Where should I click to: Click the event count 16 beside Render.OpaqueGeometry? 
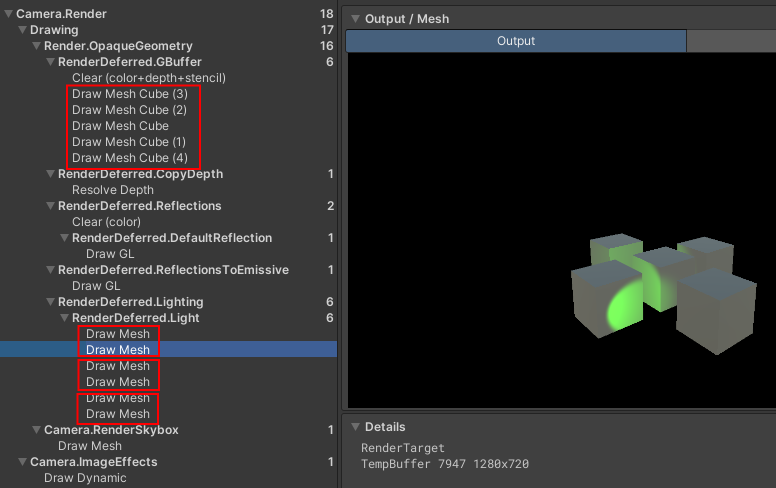327,46
